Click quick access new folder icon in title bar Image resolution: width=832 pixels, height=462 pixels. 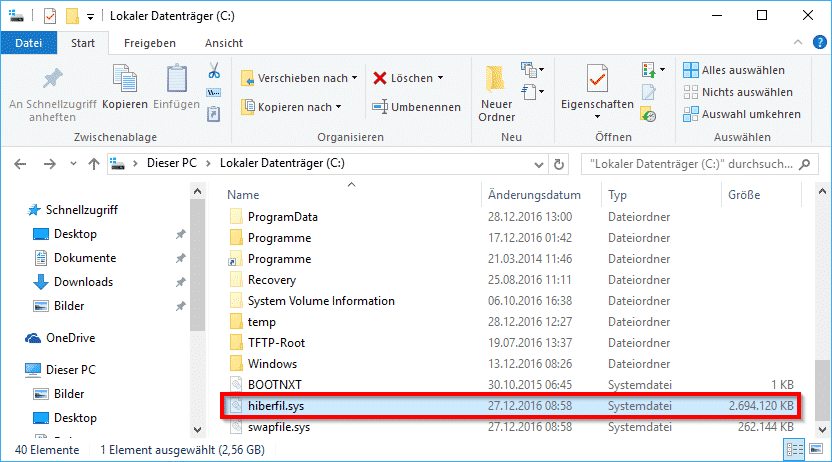coord(72,16)
